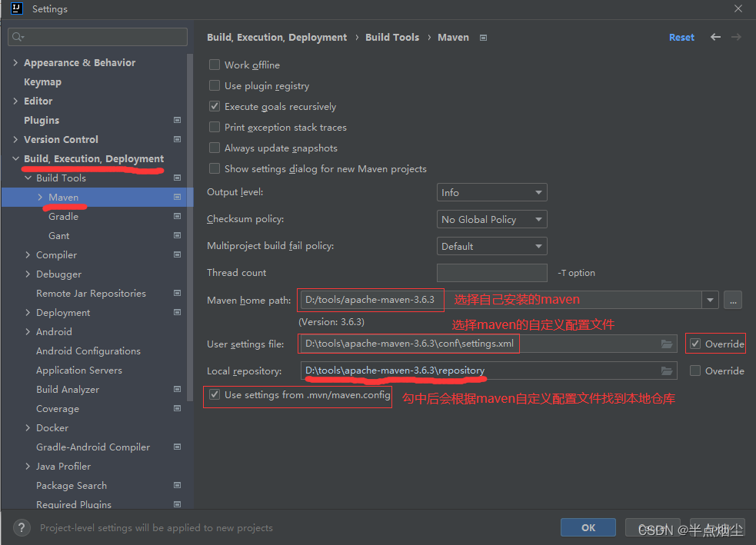This screenshot has width=756, height=545.
Task: Click the project-level icon beside Gant
Action: (178, 236)
